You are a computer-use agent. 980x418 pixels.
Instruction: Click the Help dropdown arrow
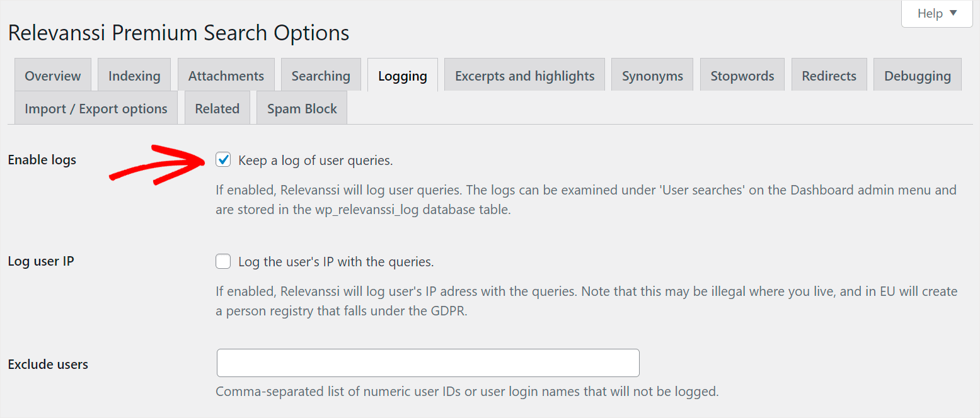953,13
